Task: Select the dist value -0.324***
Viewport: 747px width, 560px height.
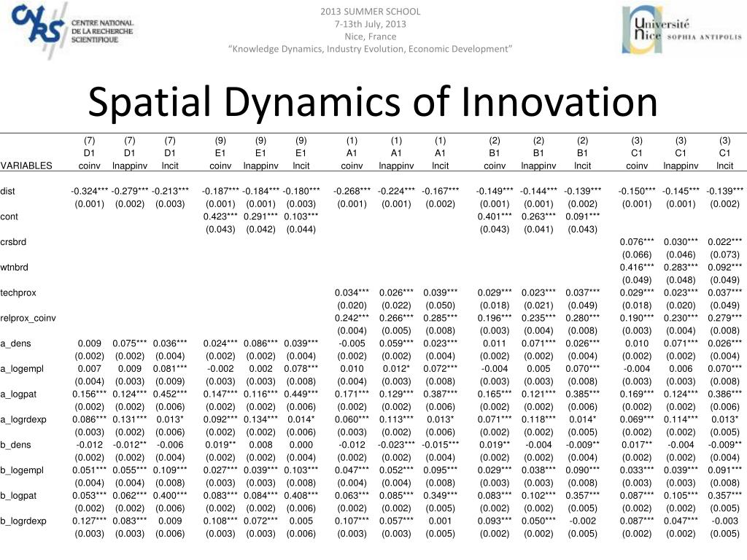Action: 90,191
